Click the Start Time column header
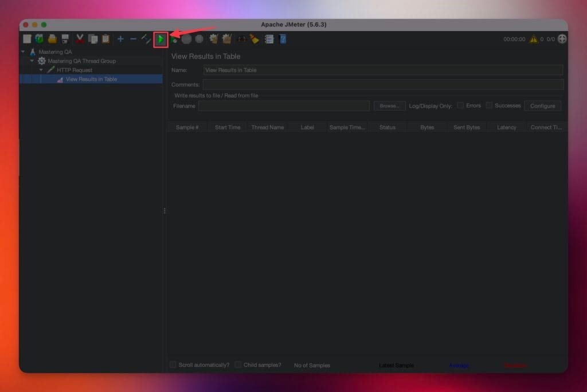Image resolution: width=587 pixels, height=392 pixels. pos(228,127)
